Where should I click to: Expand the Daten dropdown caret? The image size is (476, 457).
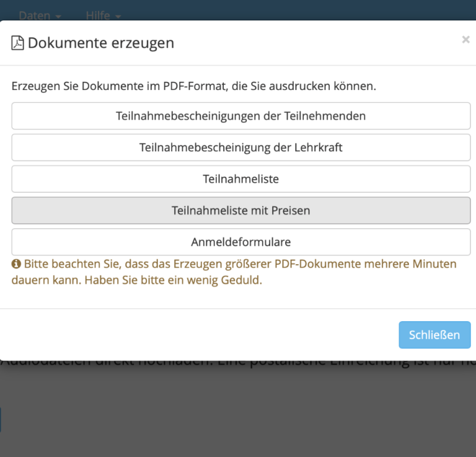pos(58,16)
